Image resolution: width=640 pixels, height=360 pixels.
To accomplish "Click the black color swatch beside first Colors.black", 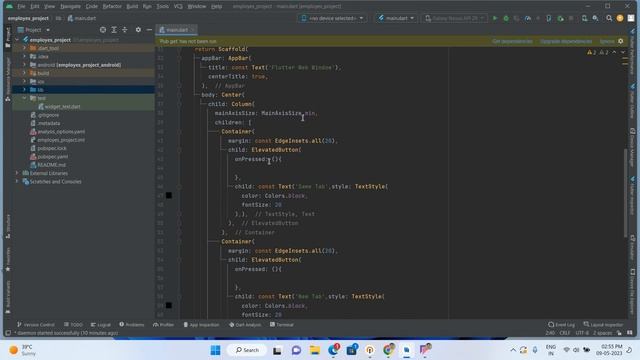I will (x=169, y=196).
